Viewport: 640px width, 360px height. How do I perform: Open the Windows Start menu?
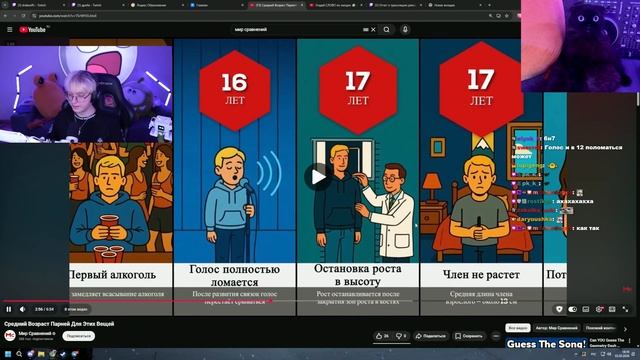coord(8,354)
